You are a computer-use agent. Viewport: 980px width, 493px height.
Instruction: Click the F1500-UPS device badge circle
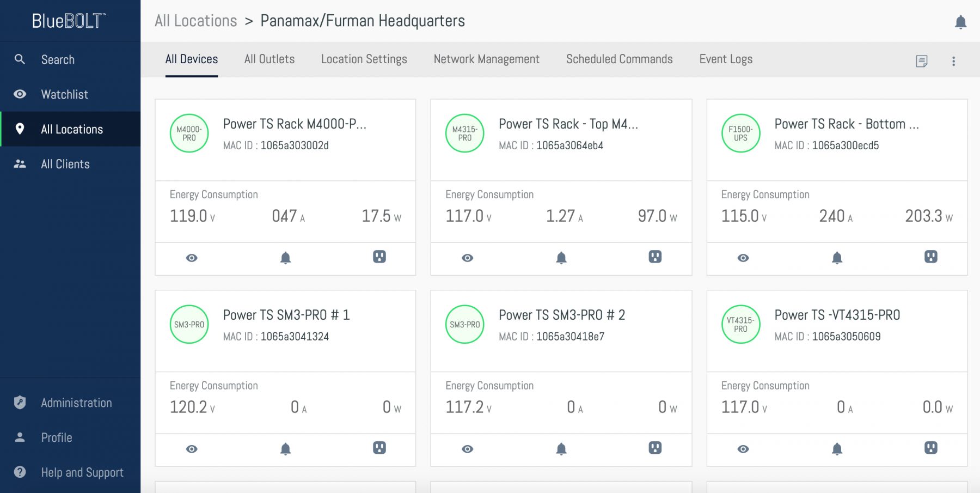coord(740,133)
